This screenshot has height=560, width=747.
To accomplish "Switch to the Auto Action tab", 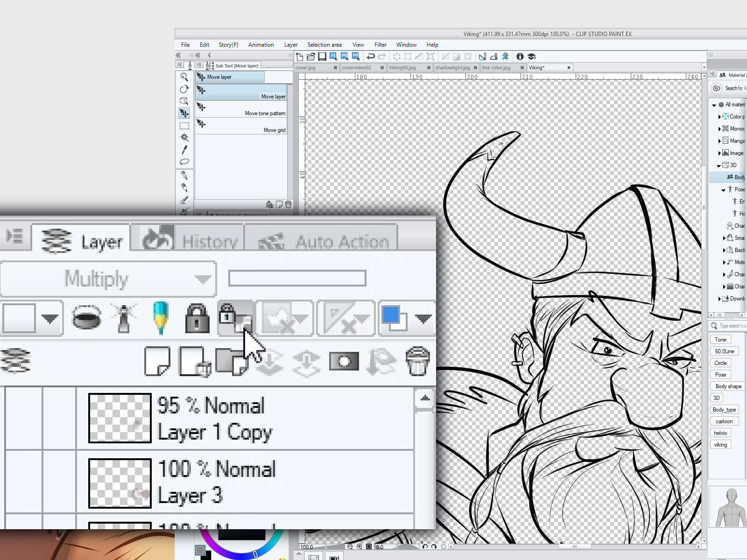I will 322,239.
